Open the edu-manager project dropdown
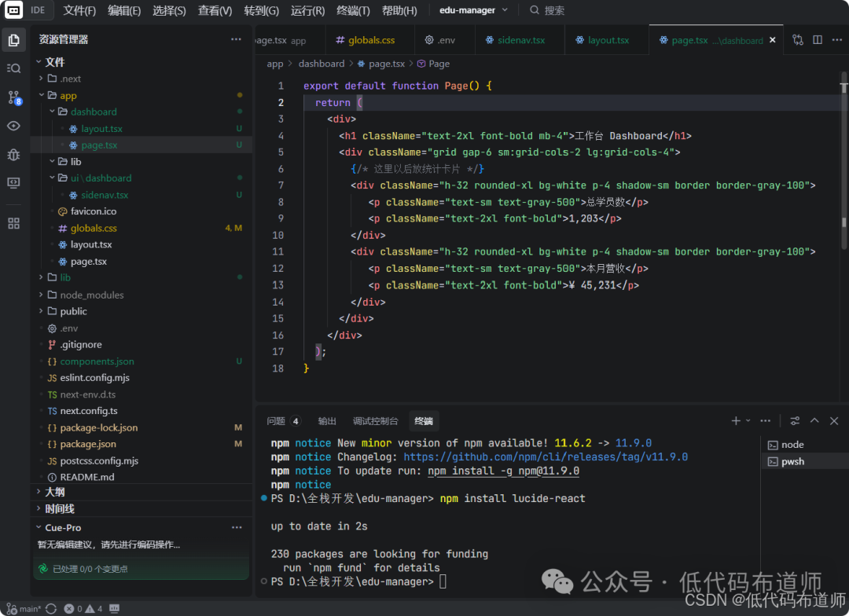This screenshot has width=849, height=616. (x=473, y=10)
